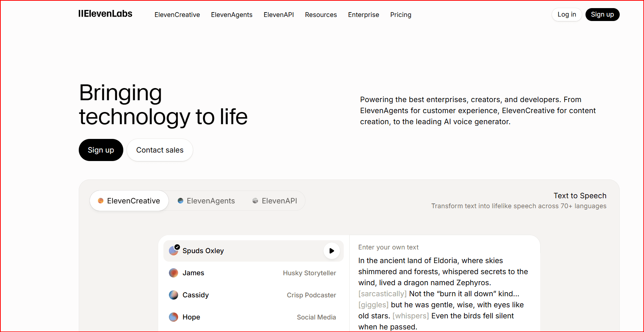This screenshot has width=644, height=332.
Task: Play the Spuds Oxley voice sample
Action: click(x=332, y=251)
